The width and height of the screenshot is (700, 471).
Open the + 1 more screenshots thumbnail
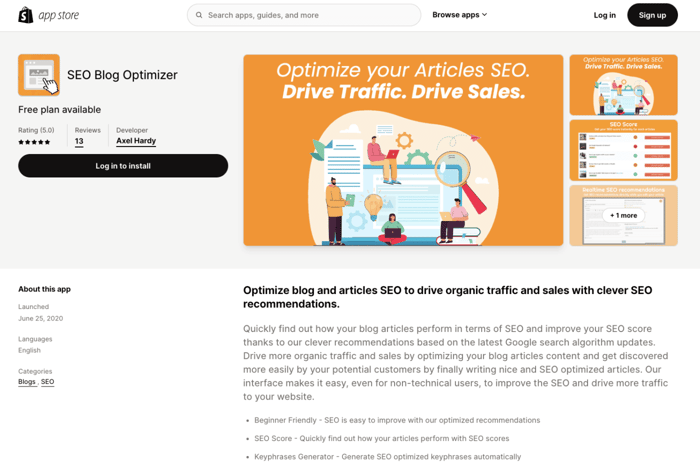[623, 215]
